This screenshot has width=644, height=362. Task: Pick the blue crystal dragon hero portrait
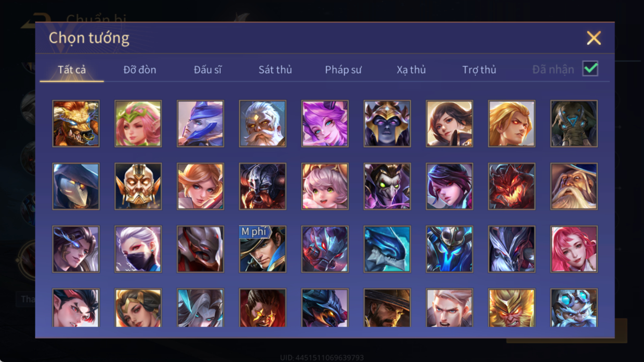(x=387, y=249)
